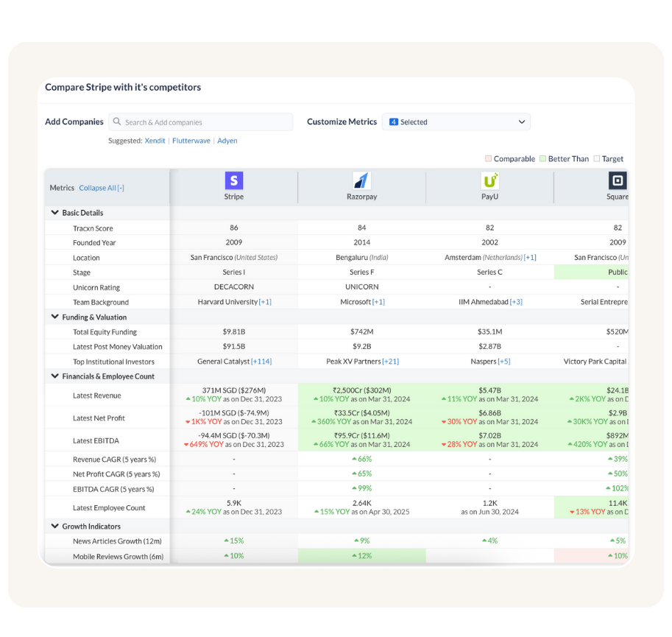This screenshot has height=637, width=672.
Task: Click the PayU logo icon
Action: click(489, 180)
